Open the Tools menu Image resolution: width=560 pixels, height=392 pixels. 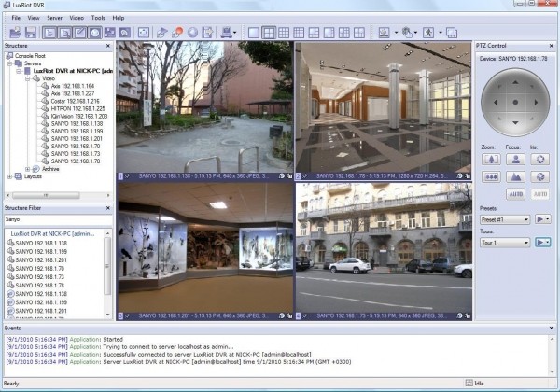[x=98, y=18]
